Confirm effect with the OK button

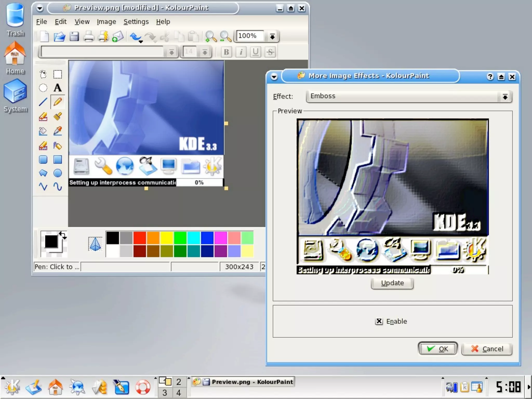(x=438, y=349)
